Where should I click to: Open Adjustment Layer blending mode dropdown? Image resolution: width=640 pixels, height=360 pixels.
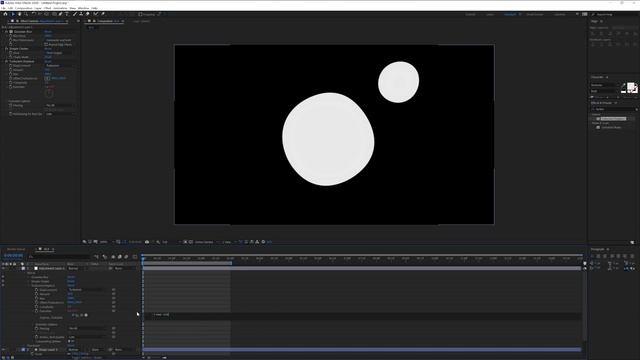(x=78, y=268)
